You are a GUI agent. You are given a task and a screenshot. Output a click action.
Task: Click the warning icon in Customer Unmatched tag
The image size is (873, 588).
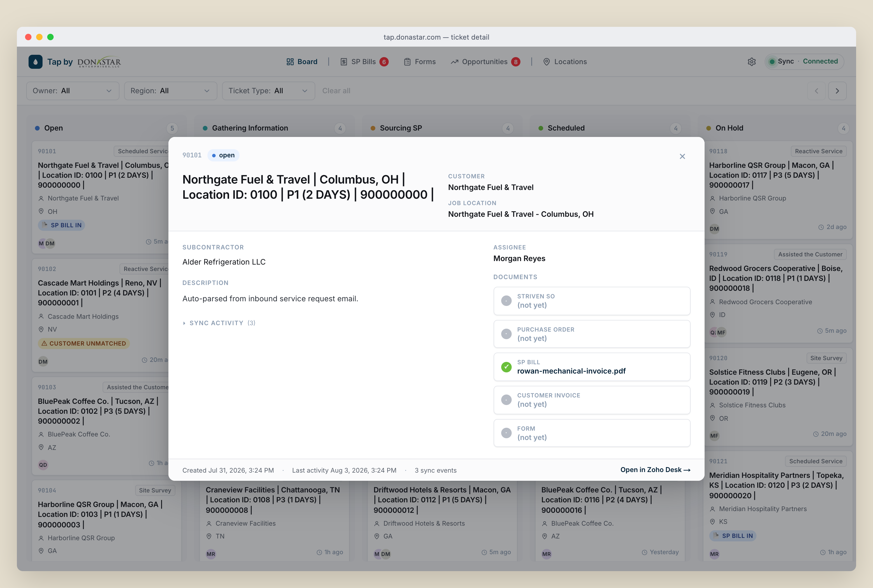click(x=44, y=343)
